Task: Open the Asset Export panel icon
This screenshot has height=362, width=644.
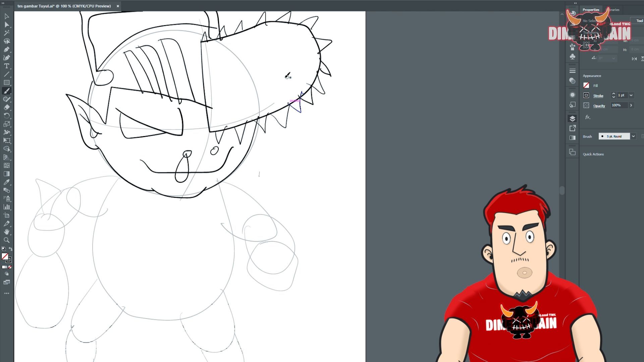Action: [573, 128]
